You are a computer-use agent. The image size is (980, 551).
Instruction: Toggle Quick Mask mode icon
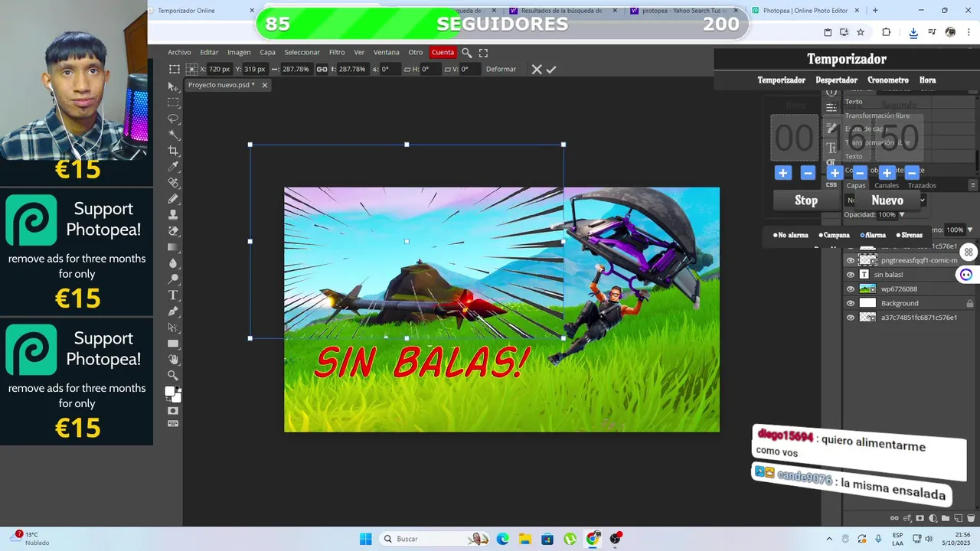(x=173, y=411)
